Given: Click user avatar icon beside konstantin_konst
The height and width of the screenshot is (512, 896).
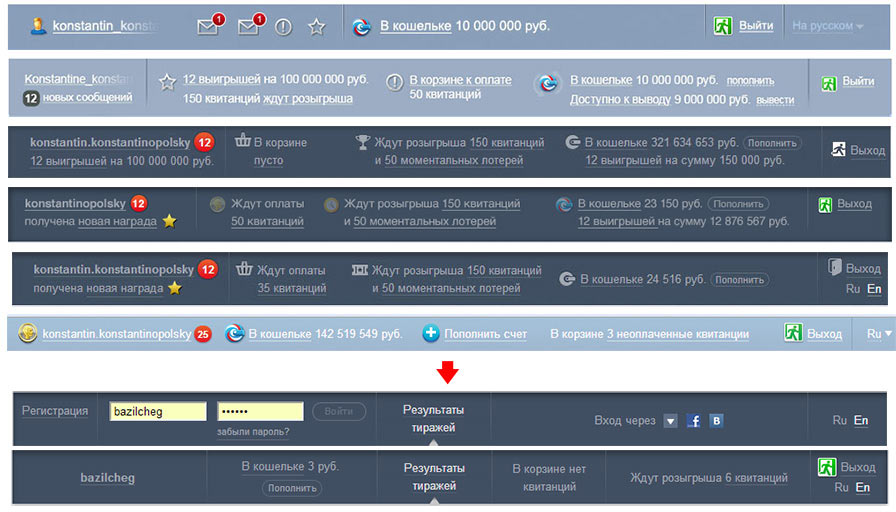Looking at the screenshot, I should (38, 26).
